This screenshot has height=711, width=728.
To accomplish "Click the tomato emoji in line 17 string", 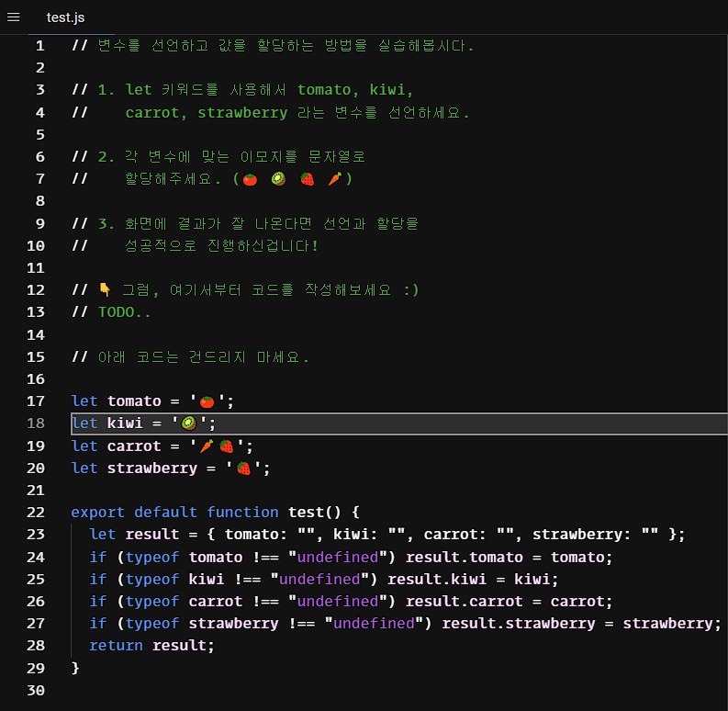I will (207, 401).
